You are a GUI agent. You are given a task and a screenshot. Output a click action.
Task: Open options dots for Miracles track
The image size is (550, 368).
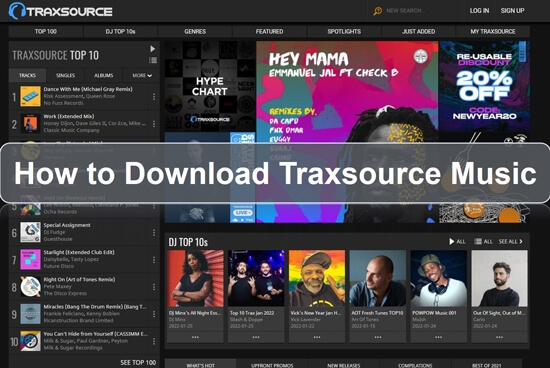click(x=154, y=314)
